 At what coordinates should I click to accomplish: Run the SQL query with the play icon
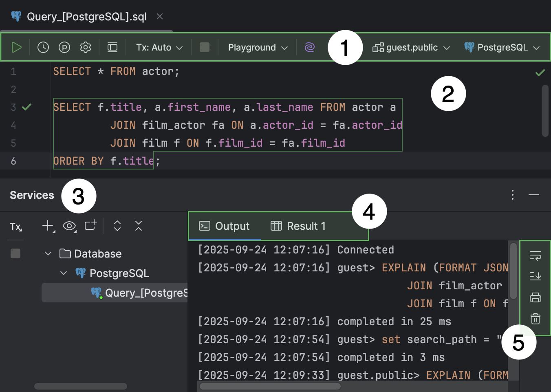17,47
